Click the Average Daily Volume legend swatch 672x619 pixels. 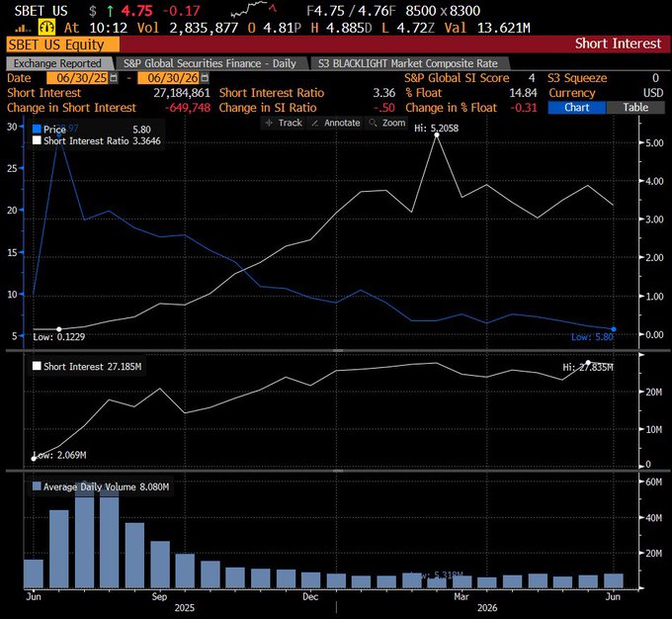pyautogui.click(x=37, y=486)
